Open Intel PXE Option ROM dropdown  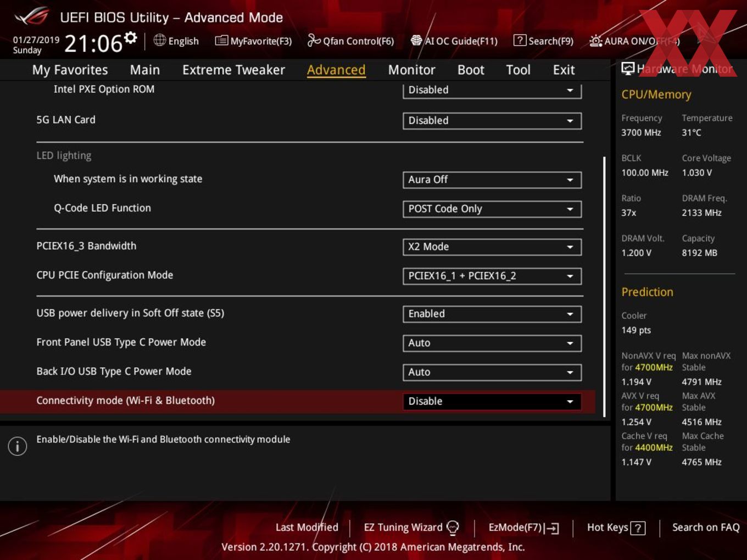(x=492, y=90)
